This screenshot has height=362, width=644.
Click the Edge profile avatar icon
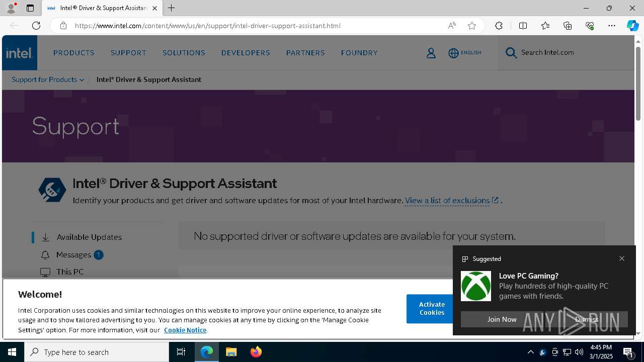coord(11,8)
